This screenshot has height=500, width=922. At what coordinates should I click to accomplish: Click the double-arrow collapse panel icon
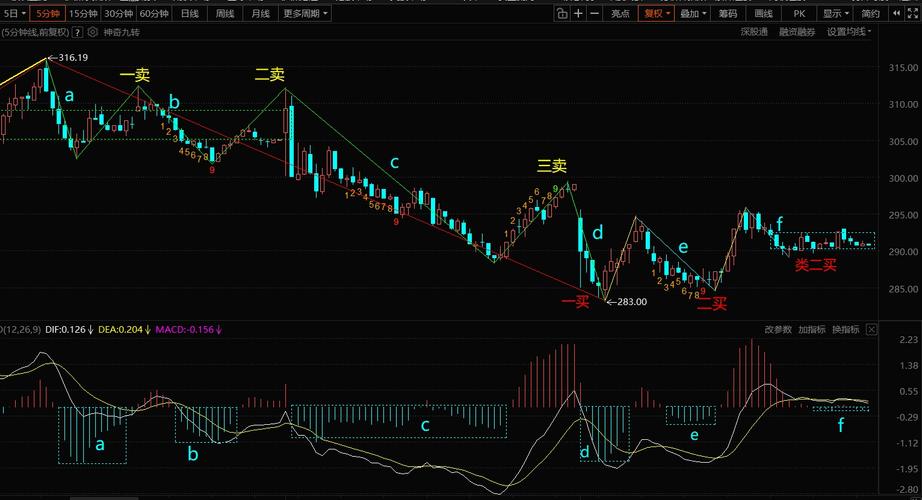pyautogui.click(x=896, y=14)
